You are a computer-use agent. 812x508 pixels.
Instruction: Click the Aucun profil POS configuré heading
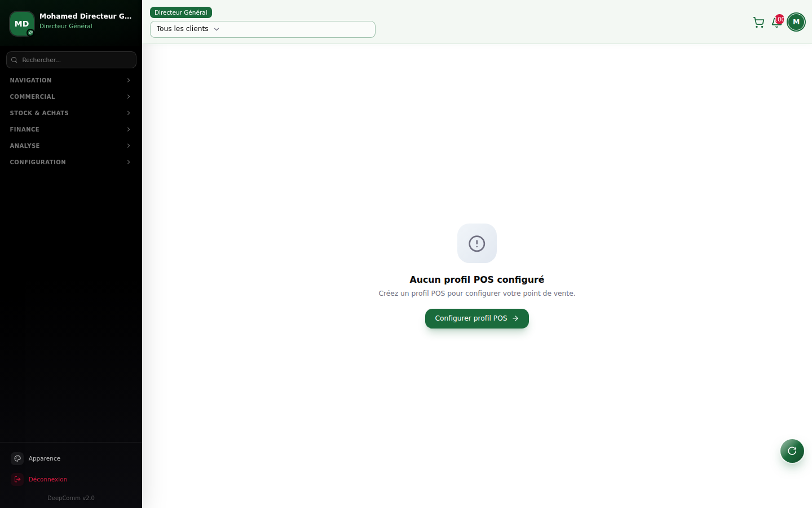477,279
